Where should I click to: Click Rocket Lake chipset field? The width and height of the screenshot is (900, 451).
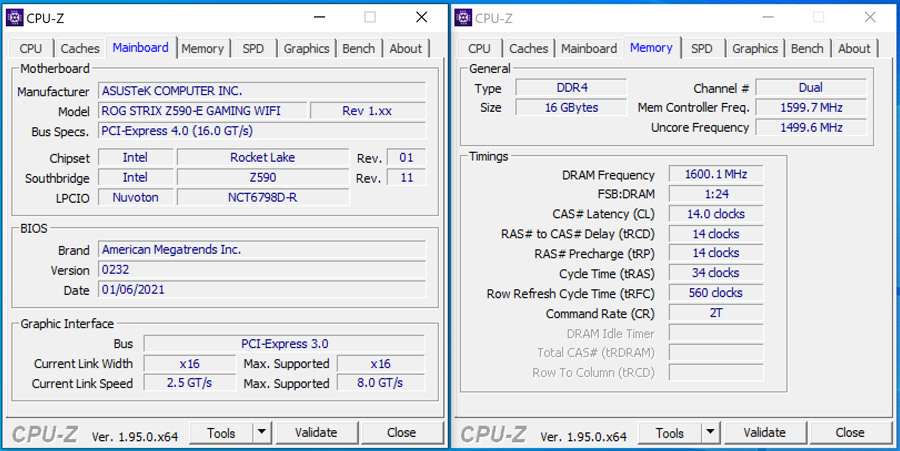[x=262, y=157]
